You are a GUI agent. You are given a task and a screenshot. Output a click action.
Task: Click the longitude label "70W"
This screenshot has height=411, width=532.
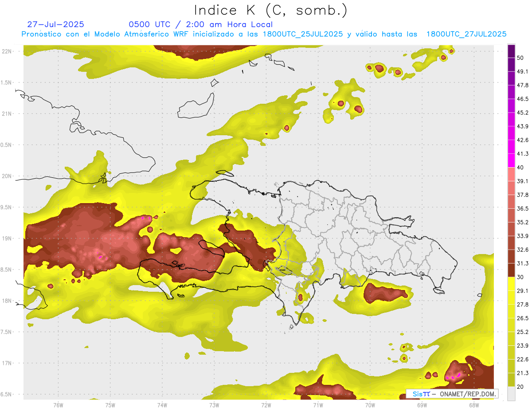tap(370, 405)
